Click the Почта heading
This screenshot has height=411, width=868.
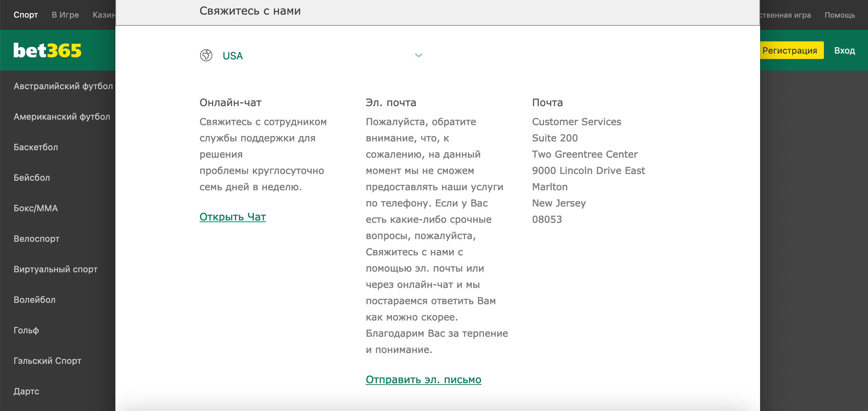pos(547,102)
